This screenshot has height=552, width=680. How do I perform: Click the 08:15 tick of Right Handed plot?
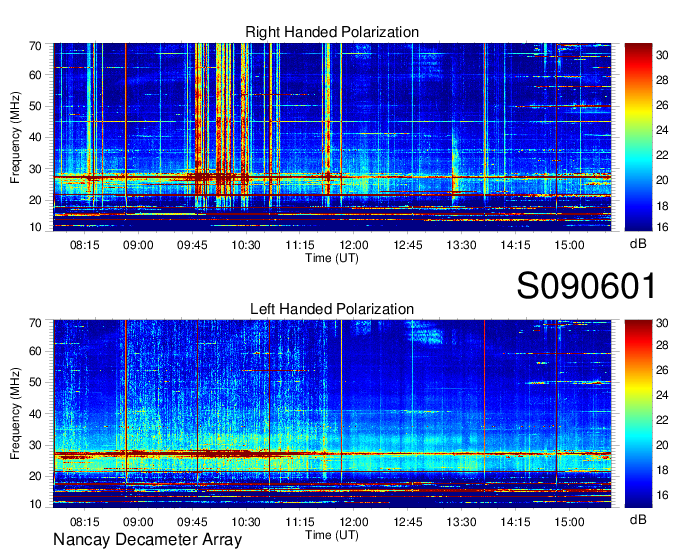tap(85, 245)
